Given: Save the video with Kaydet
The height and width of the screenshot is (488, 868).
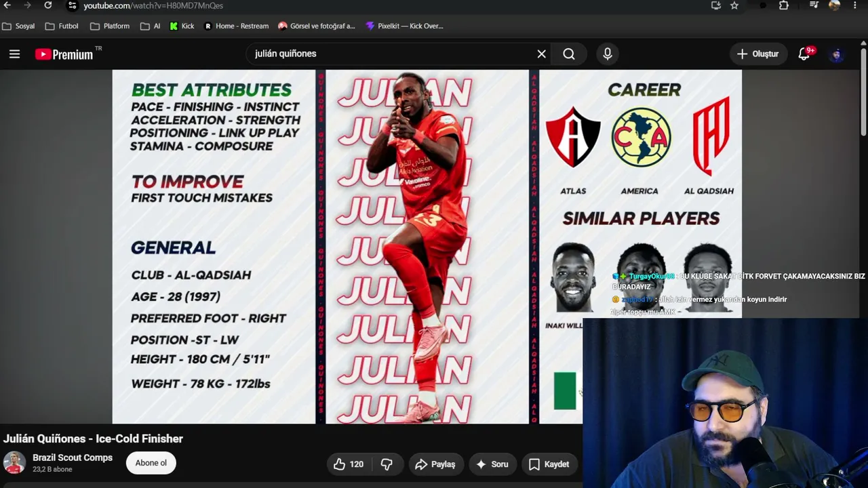Looking at the screenshot, I should click(549, 464).
